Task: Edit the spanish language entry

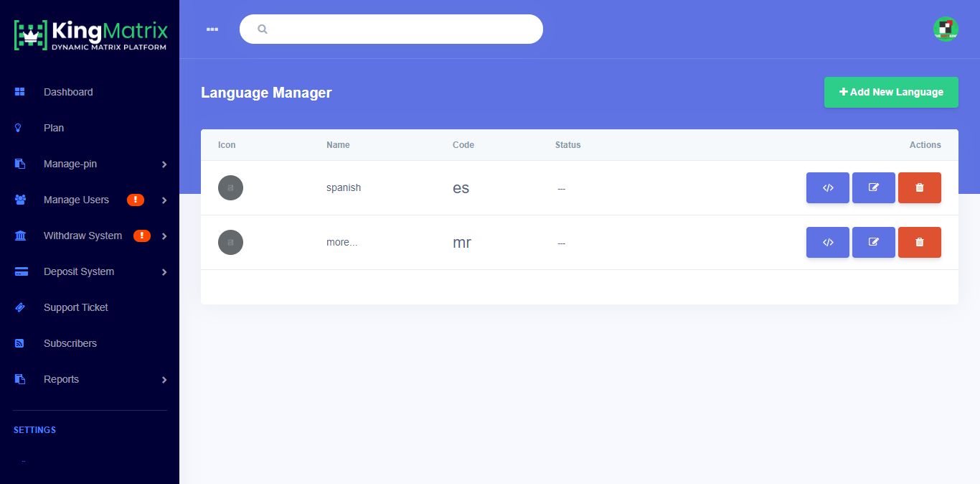Action: tap(874, 187)
